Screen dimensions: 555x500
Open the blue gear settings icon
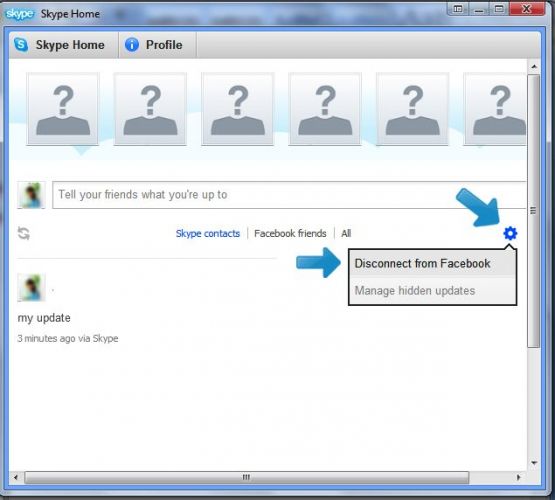click(x=510, y=233)
